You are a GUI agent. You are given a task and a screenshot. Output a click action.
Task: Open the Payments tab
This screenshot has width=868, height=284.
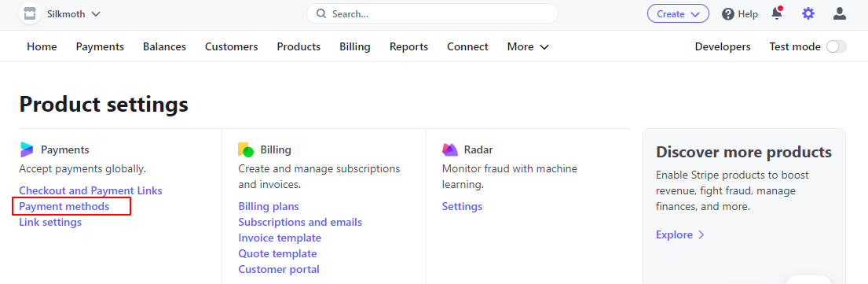101,47
